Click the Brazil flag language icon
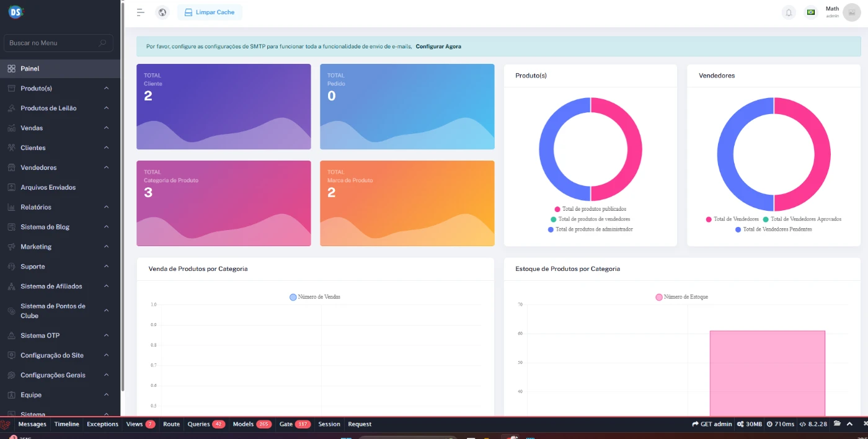Viewport: 868px width, 439px height. [810, 12]
